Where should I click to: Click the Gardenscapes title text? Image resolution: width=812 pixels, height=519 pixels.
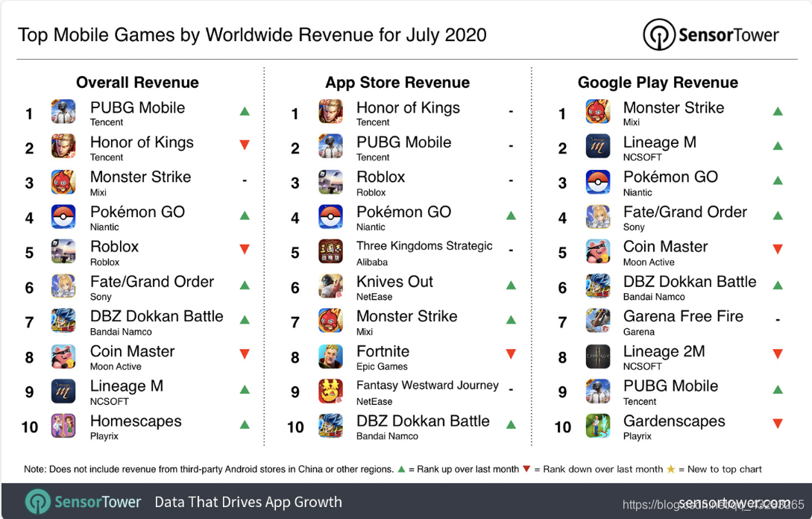pyautogui.click(x=674, y=421)
